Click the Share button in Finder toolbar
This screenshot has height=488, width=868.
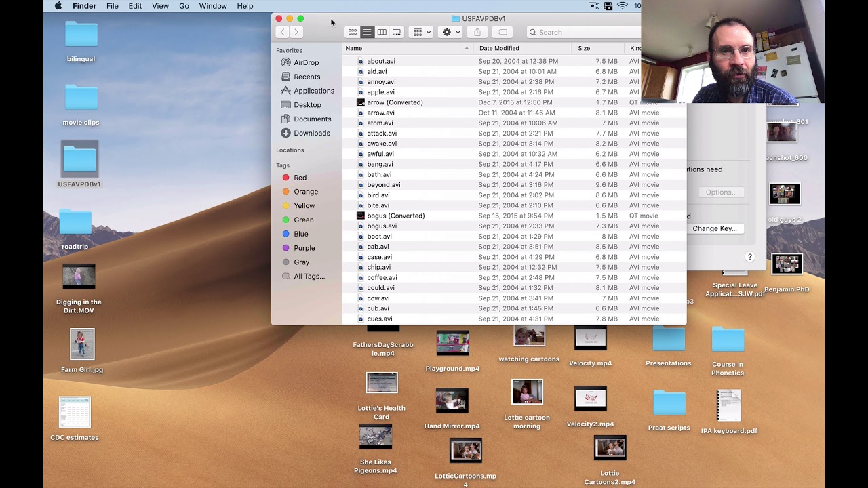click(477, 32)
